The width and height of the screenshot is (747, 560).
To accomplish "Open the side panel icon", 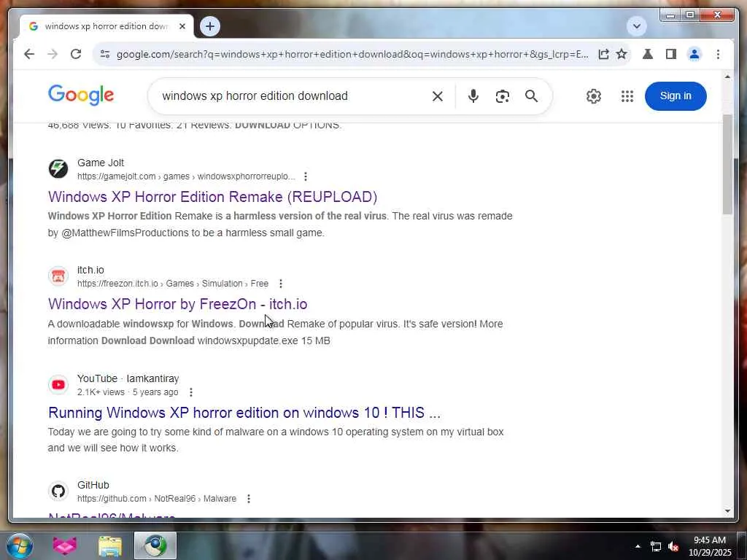I will [x=671, y=54].
